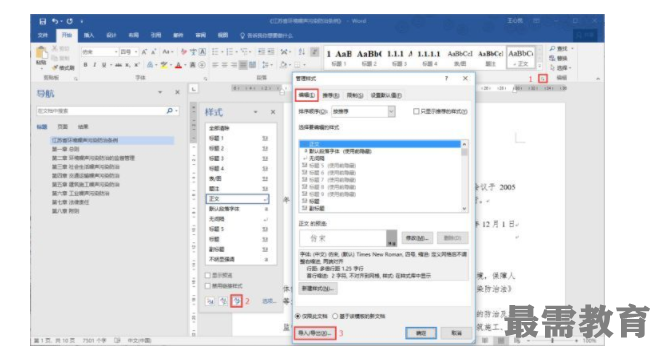Apply the red font color A icon

(179, 65)
